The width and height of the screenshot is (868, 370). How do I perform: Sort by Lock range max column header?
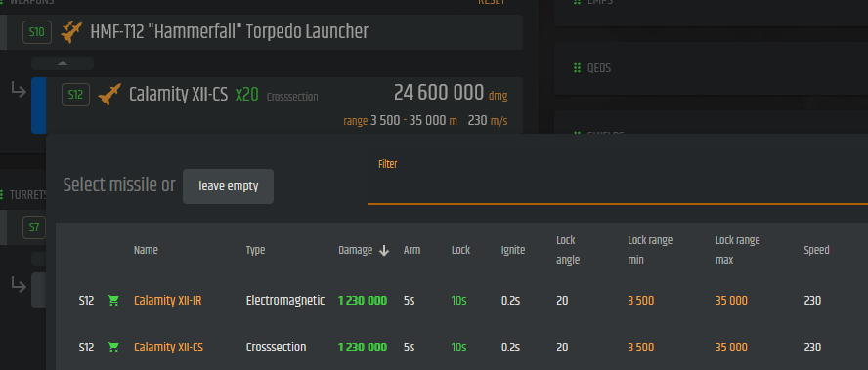737,250
